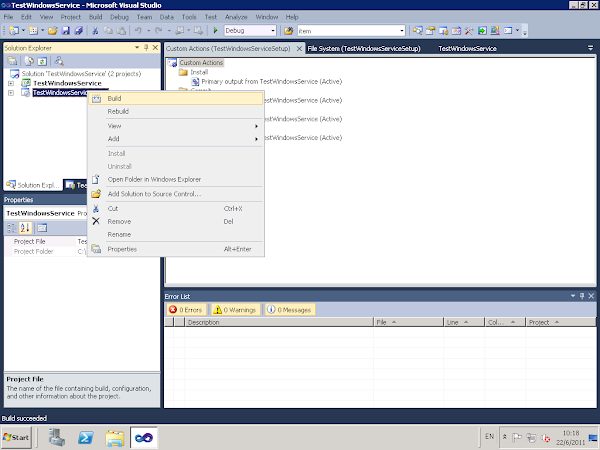Viewport: 600px width, 450px height.
Task: Choose Remove from the context menu
Action: tap(176, 222)
